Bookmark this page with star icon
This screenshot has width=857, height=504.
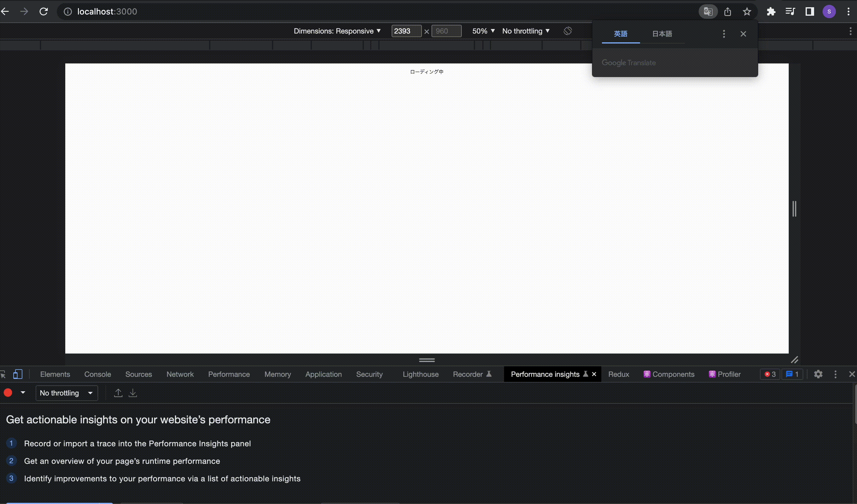(747, 11)
